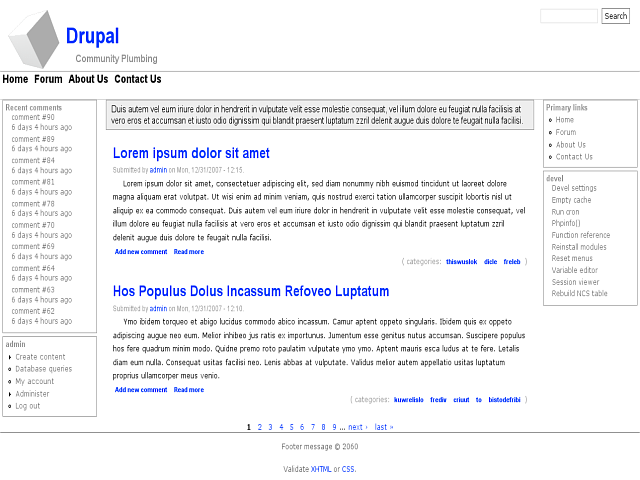Screen dimensions: 640x480
Task: Go to pager page 2
Action: coord(260,427)
